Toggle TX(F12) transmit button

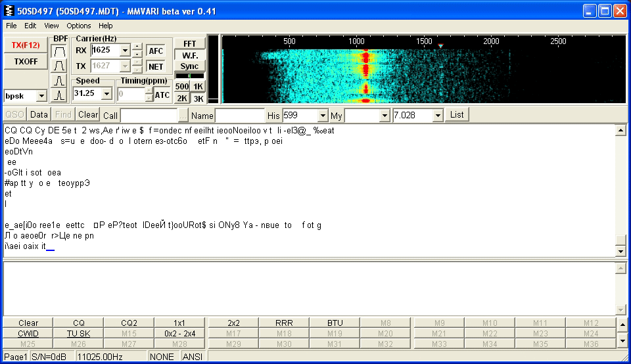(x=26, y=45)
